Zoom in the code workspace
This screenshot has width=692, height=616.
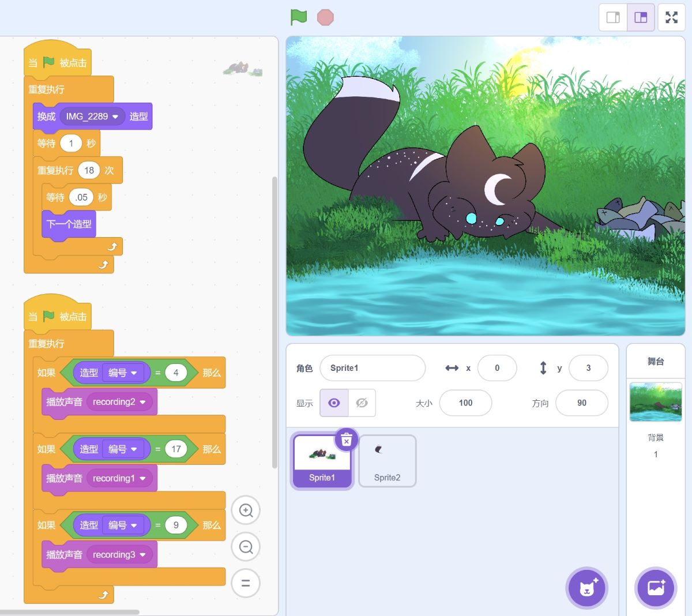246,510
